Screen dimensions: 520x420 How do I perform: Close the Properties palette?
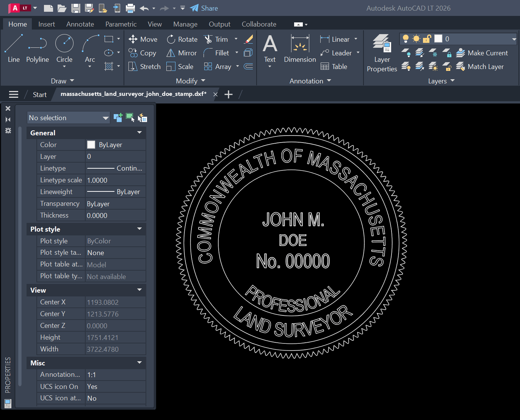(x=8, y=108)
